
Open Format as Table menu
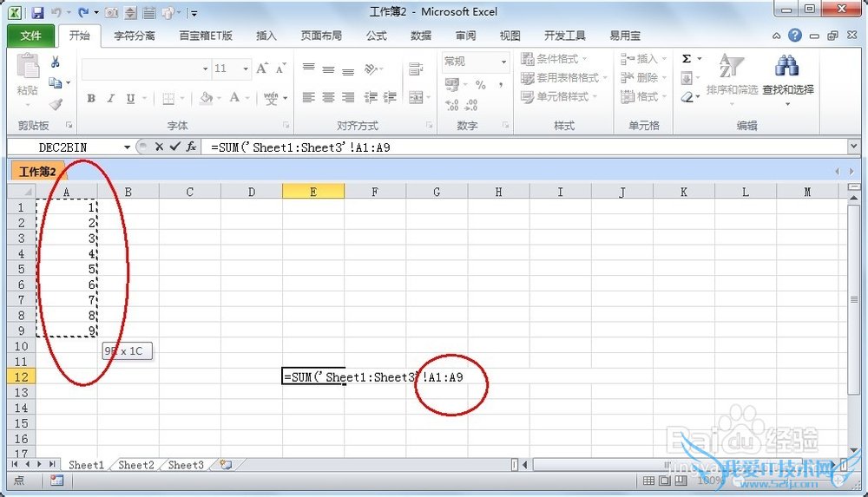click(x=564, y=77)
